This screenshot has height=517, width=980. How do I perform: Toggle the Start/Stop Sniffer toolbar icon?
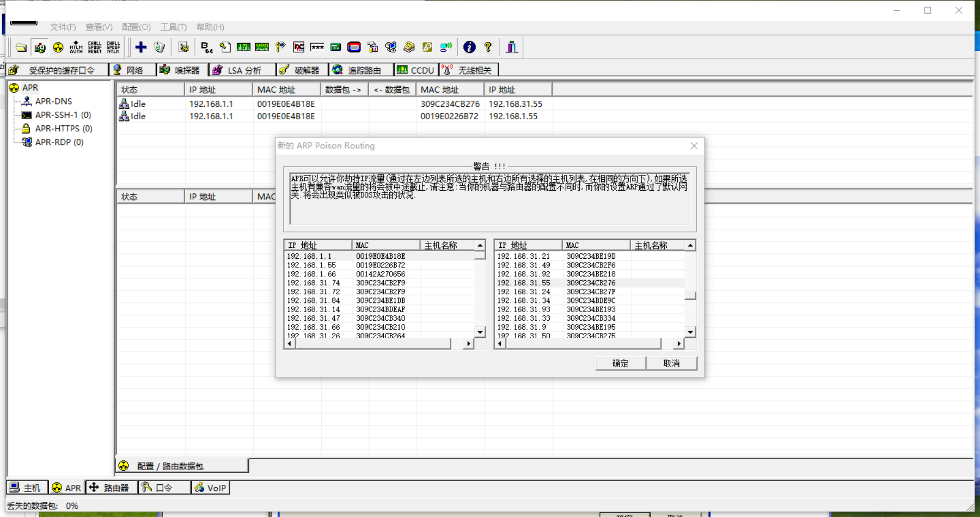(40, 47)
